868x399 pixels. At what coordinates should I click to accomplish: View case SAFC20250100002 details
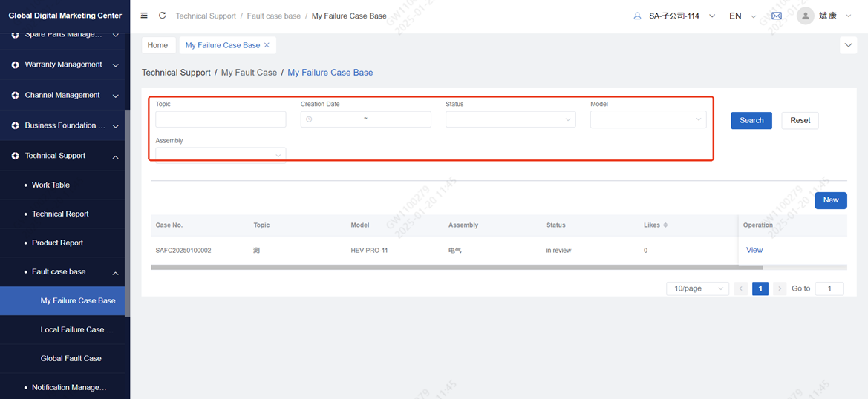point(754,250)
